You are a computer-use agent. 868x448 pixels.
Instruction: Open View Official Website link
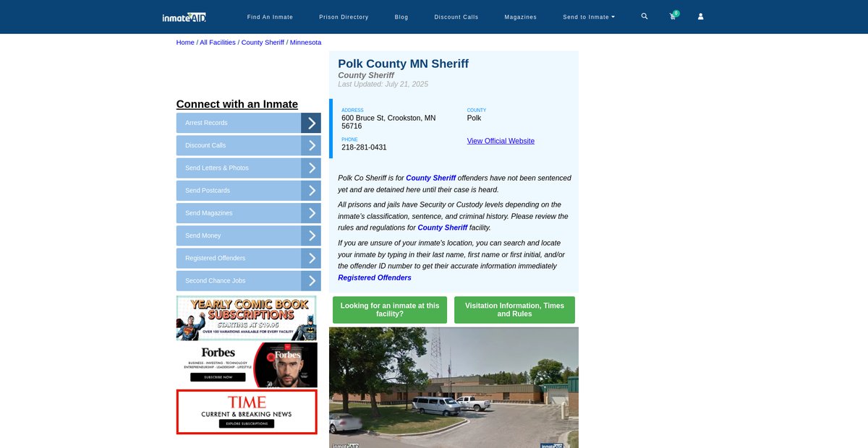tap(501, 141)
